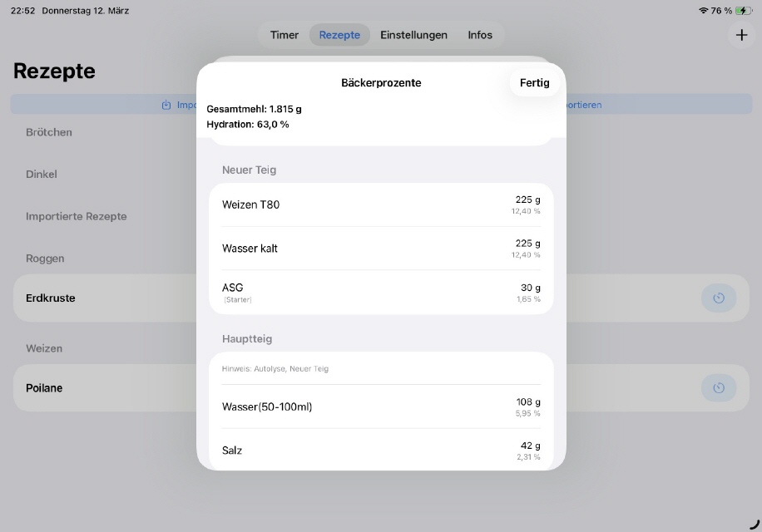Open timer icon for Poilane recipe
The width and height of the screenshot is (762, 532).
[719, 388]
